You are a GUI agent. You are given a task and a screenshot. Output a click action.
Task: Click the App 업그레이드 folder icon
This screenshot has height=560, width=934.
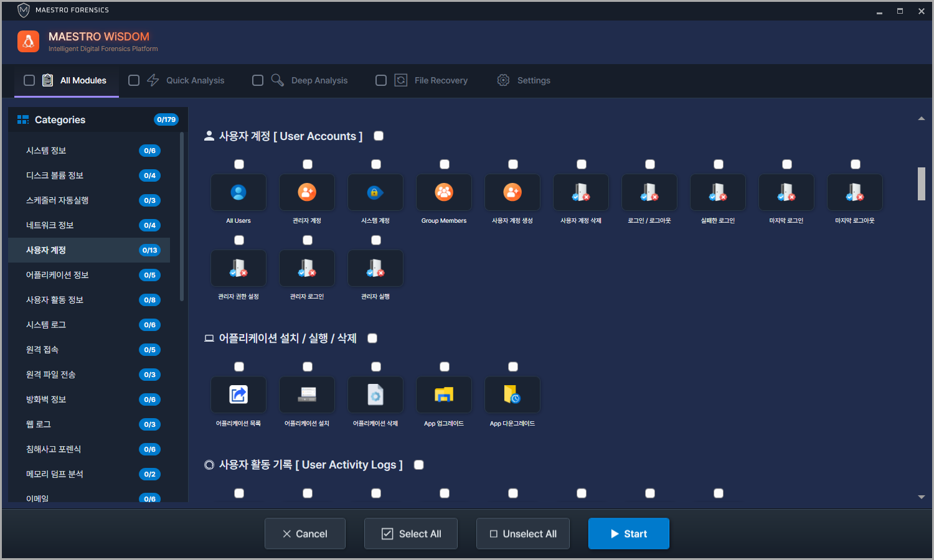pos(444,394)
